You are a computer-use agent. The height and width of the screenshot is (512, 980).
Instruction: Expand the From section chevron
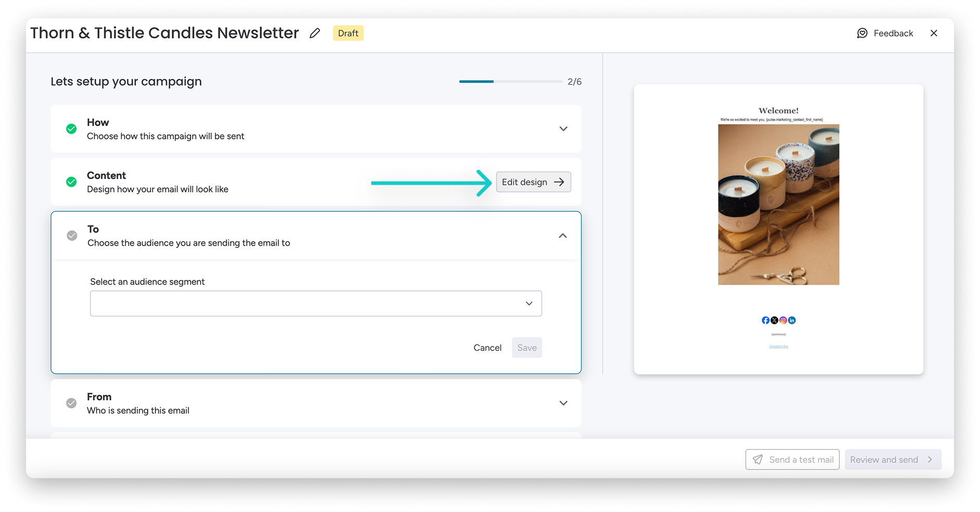coord(563,403)
